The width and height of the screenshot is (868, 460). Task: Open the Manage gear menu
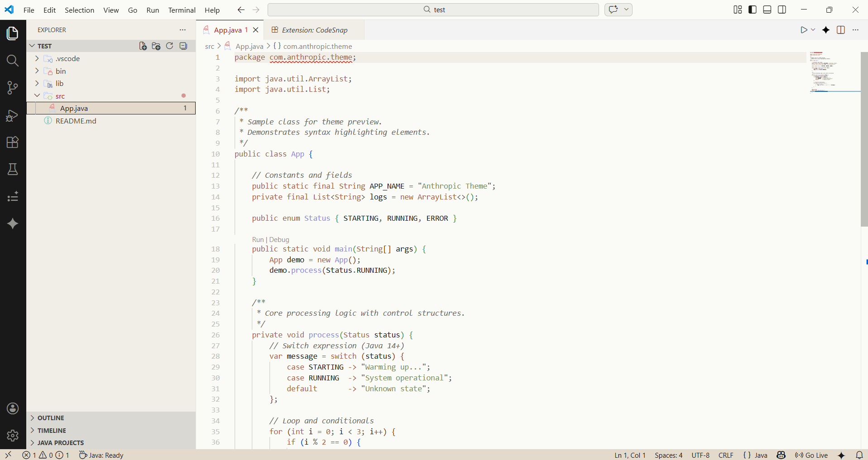tap(13, 436)
